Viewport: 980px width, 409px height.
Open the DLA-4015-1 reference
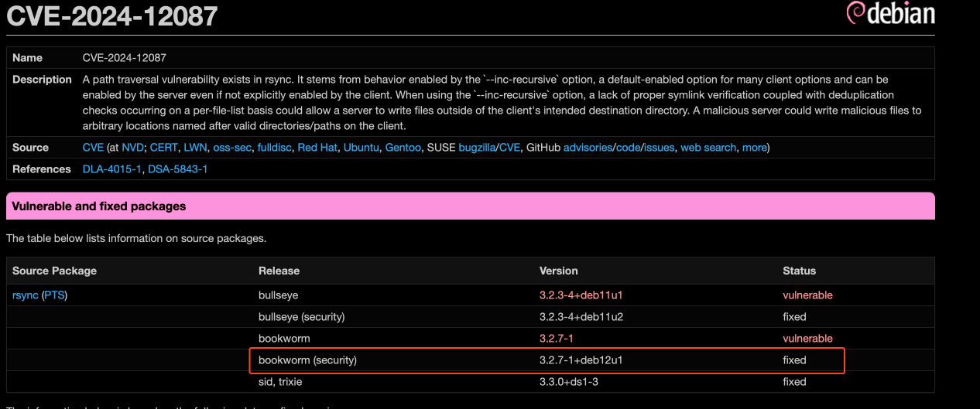tap(112, 169)
